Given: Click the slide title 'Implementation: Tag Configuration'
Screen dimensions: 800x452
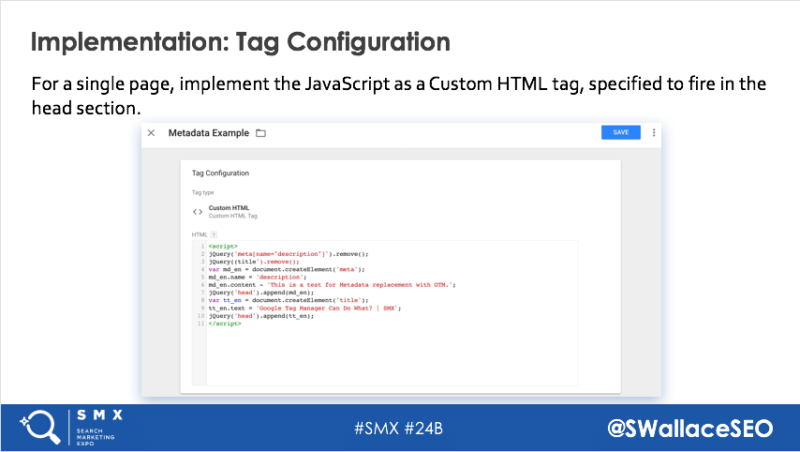Looking at the screenshot, I should (240, 42).
